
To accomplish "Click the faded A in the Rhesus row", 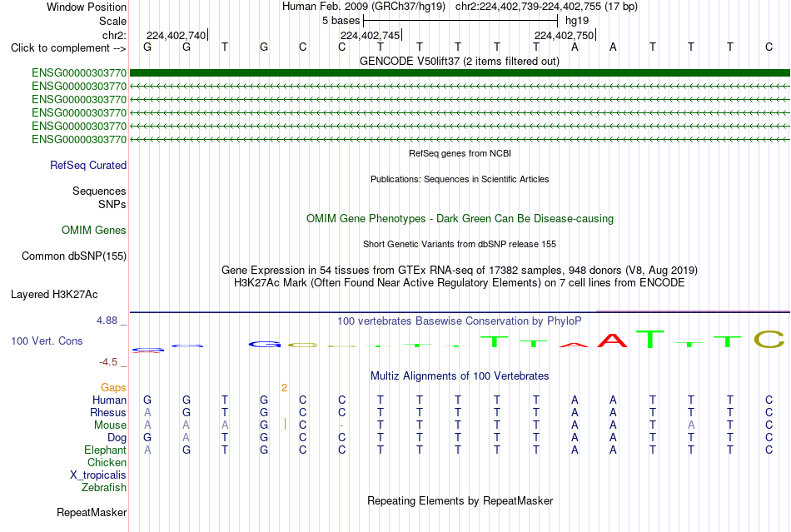I will coord(147,413).
